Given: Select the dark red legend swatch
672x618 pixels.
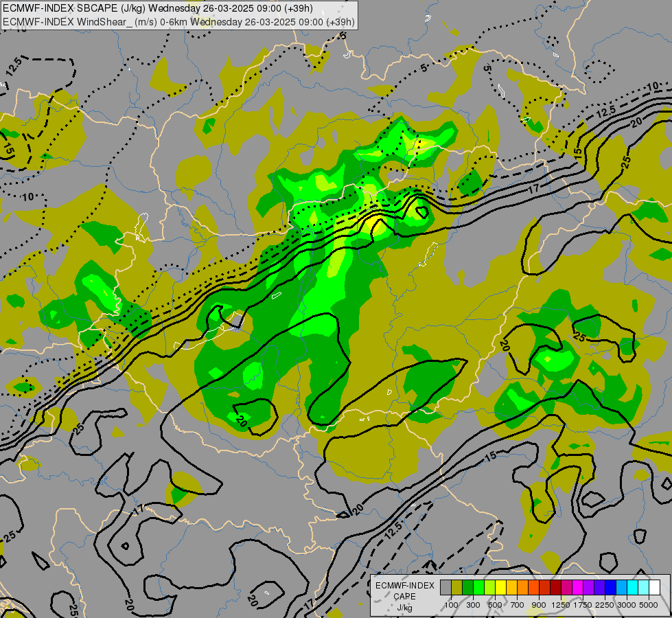Looking at the screenshot, I should coord(556,587).
